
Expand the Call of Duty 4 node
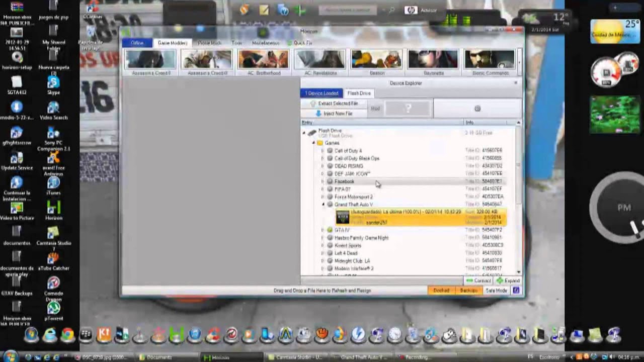pyautogui.click(x=323, y=151)
